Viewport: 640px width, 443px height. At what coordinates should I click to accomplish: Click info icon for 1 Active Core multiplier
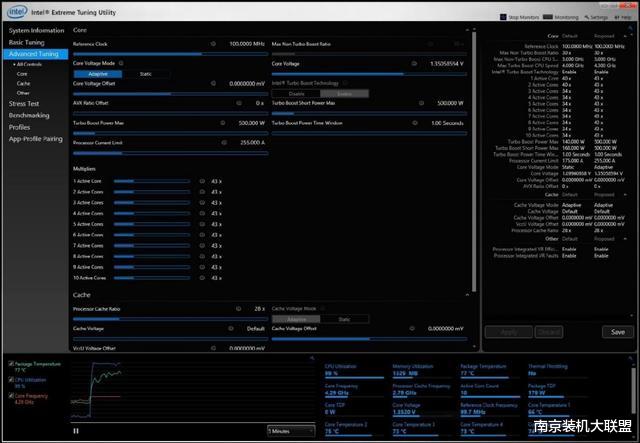[x=200, y=181]
